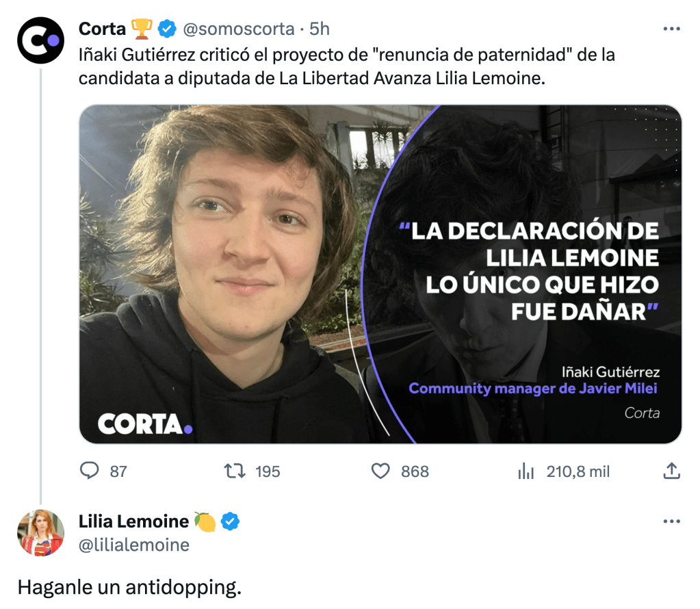The height and width of the screenshot is (609, 700).
Task: Open Corta's round profile avatar
Action: coord(40,40)
